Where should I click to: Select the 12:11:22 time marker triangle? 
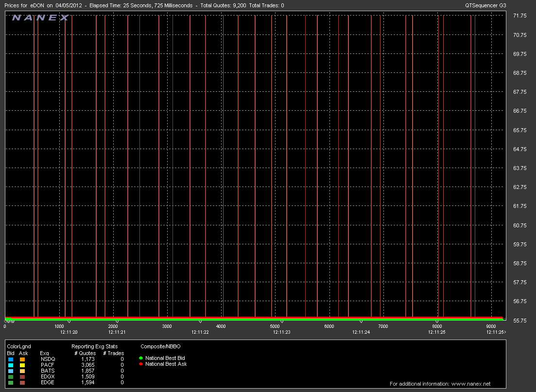[200, 322]
